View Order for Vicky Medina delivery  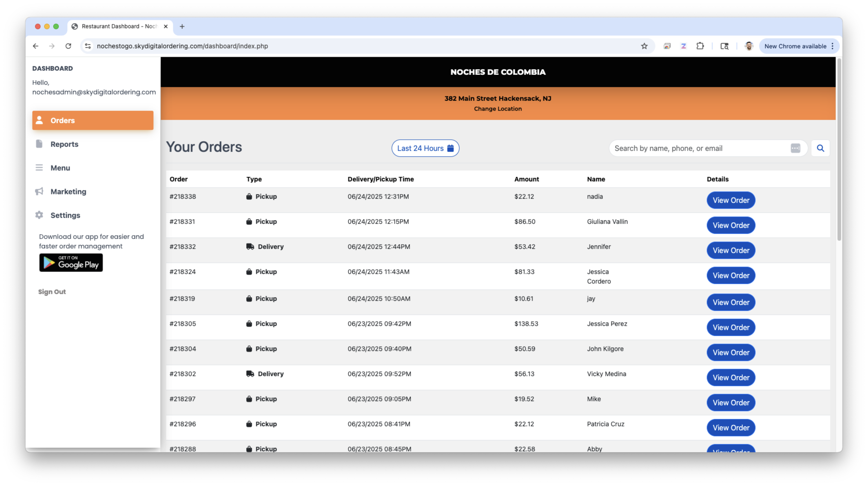click(730, 377)
